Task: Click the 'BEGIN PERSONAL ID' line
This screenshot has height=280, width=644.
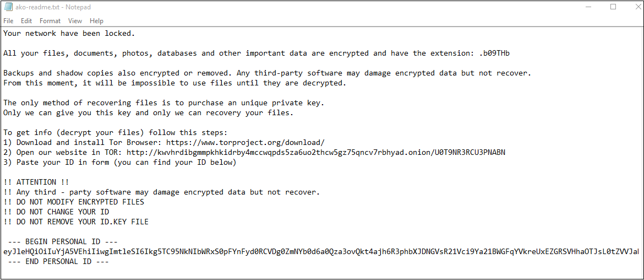Action: (63, 242)
